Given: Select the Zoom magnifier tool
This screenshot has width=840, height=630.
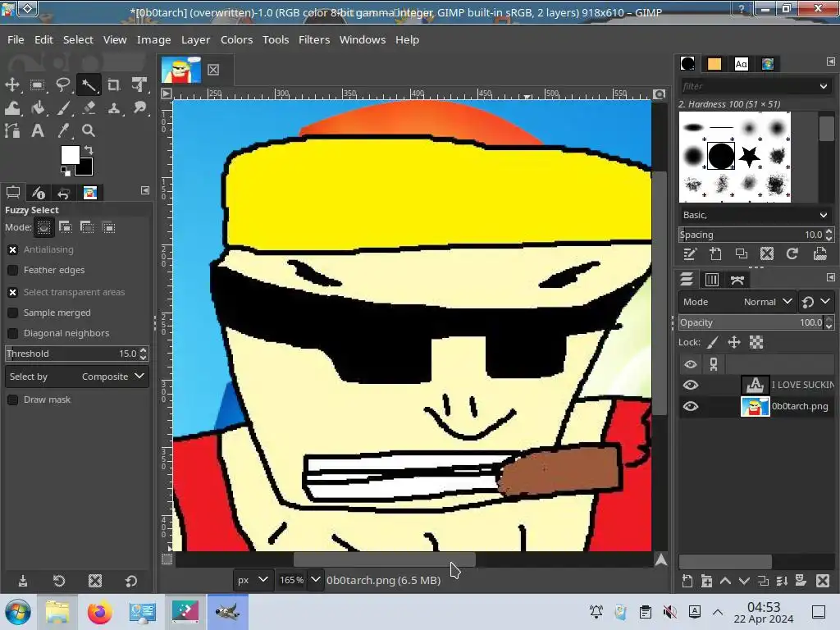Looking at the screenshot, I should pos(89,130).
